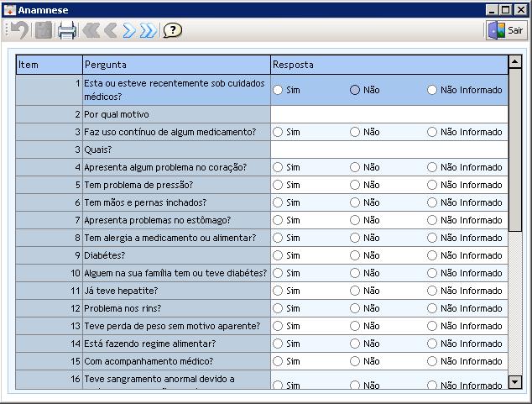Go to previous record with single-left arrow
The width and height of the screenshot is (532, 404).
pyautogui.click(x=110, y=30)
